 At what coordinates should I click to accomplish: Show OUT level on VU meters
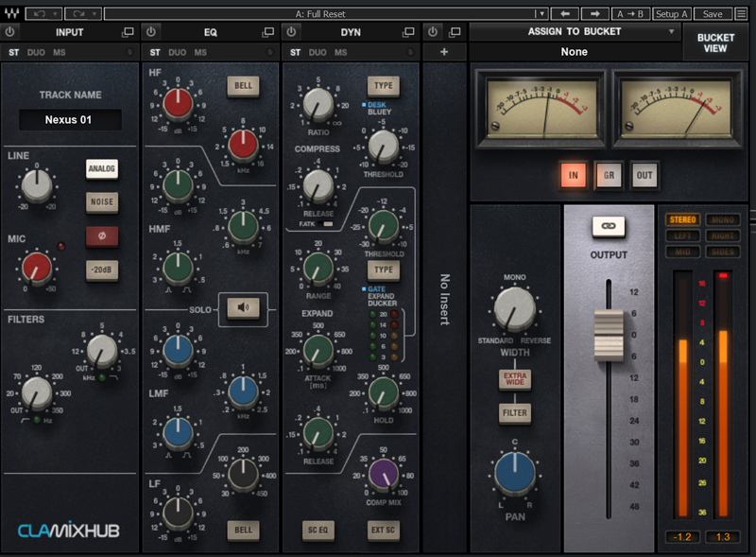pos(644,175)
